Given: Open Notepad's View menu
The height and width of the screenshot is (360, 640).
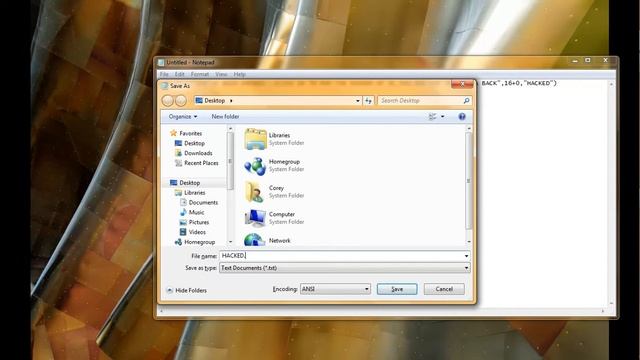Looking at the screenshot, I should point(221,74).
